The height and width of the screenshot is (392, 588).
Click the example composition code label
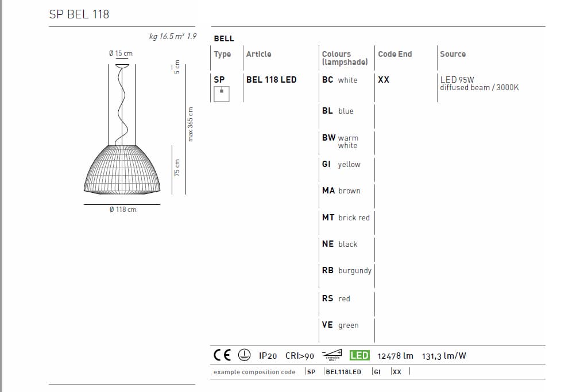point(255,372)
